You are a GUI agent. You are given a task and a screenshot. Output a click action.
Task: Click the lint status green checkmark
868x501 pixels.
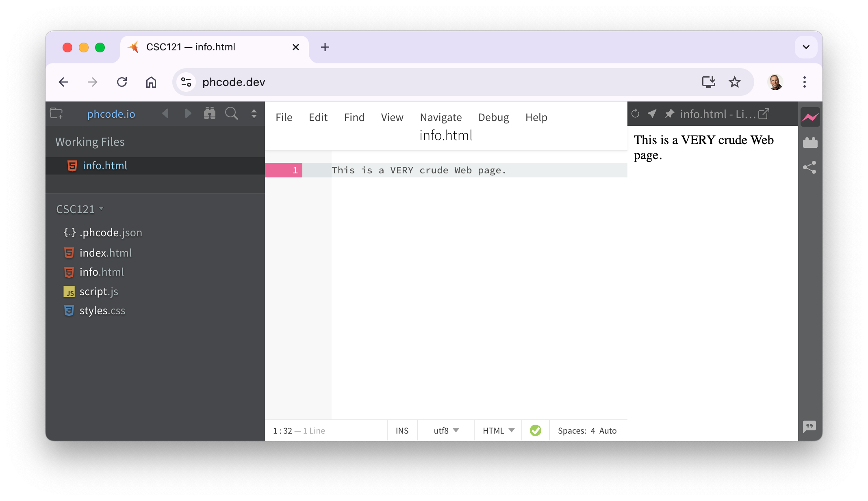point(535,430)
